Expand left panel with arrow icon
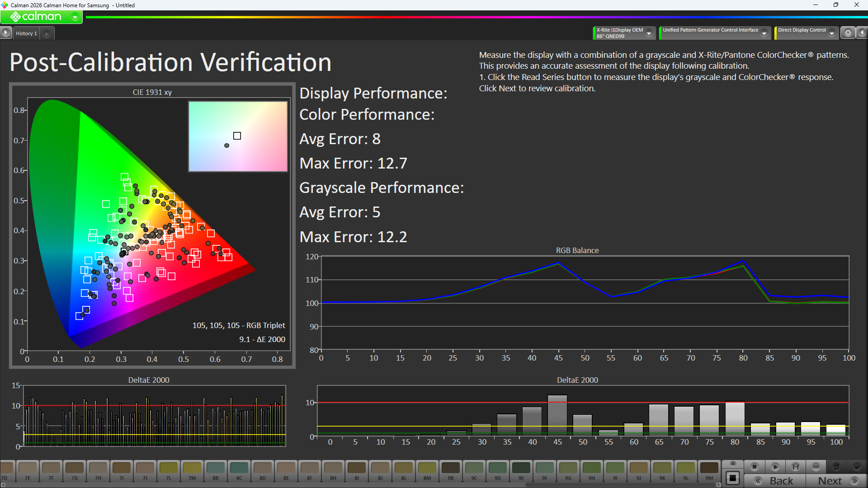 click(x=5, y=33)
